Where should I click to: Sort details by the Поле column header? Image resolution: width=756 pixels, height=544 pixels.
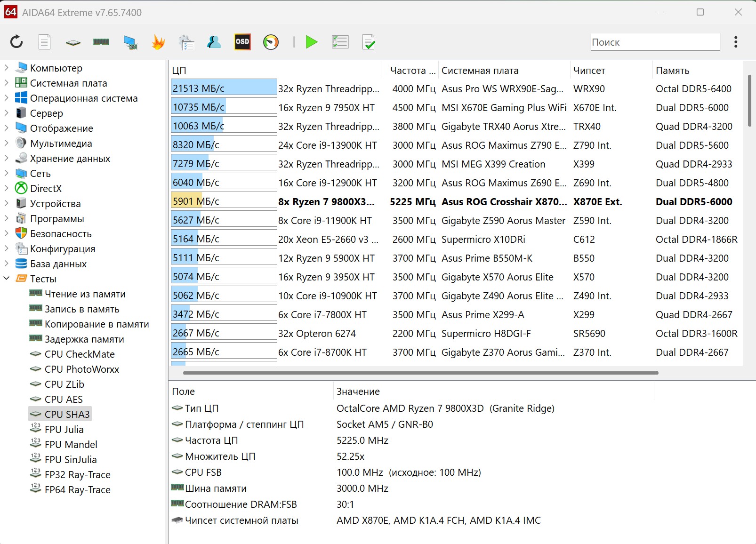pyautogui.click(x=251, y=392)
